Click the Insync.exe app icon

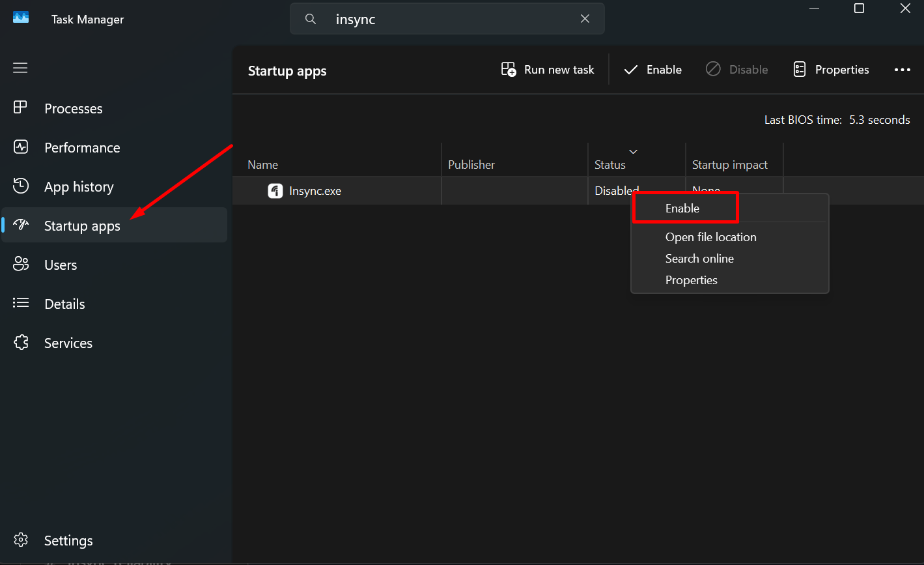click(x=275, y=191)
